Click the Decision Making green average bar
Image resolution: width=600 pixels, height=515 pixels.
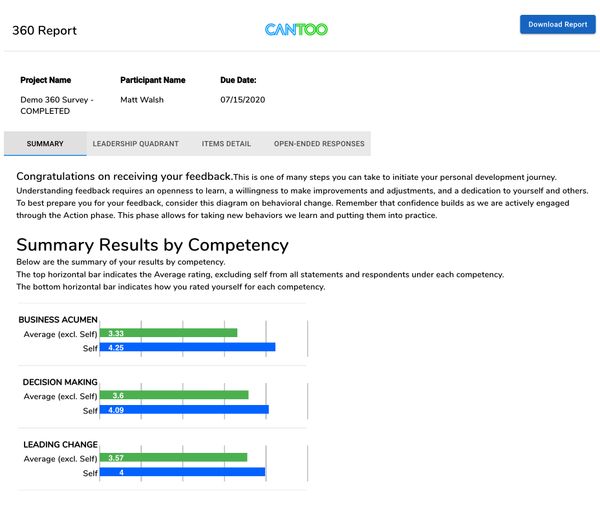pyautogui.click(x=174, y=395)
